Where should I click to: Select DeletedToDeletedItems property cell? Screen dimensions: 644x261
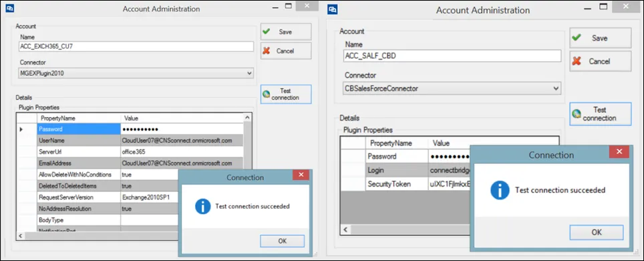click(79, 186)
